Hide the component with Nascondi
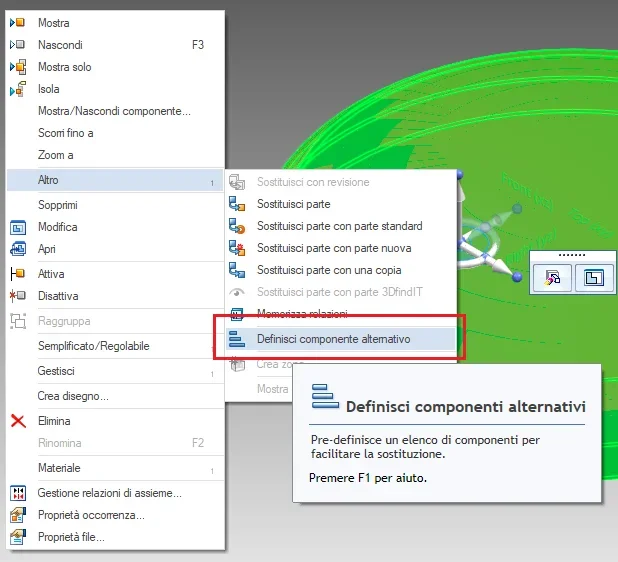 [60, 45]
